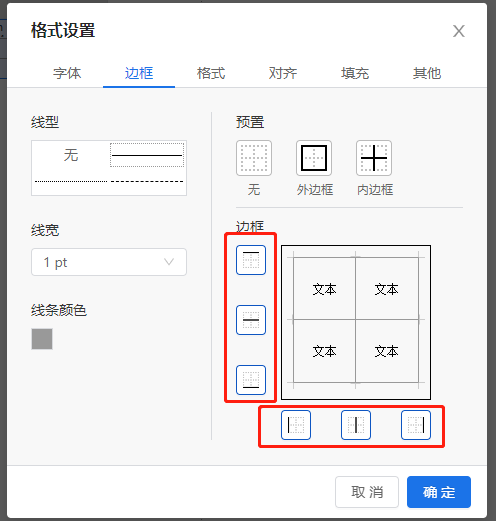This screenshot has width=496, height=521.
Task: Choose the dashed line style
Action: pyautogui.click(x=147, y=181)
